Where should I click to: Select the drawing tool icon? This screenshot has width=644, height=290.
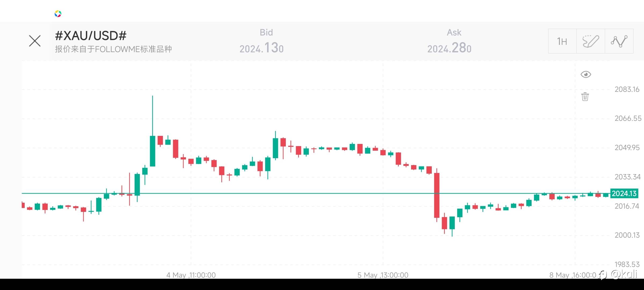[591, 41]
